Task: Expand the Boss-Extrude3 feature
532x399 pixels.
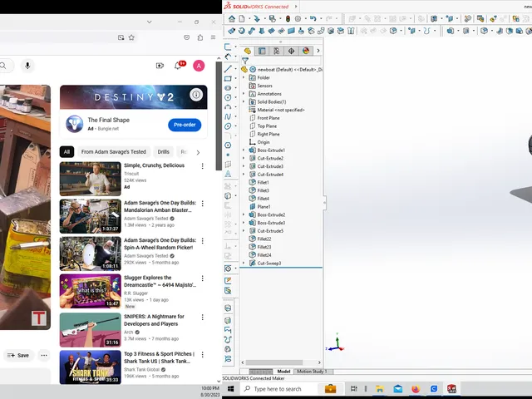Action: 244,223
